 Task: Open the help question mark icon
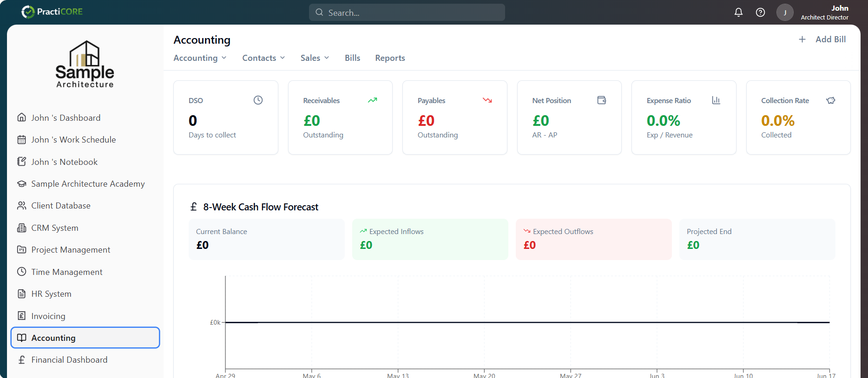tap(760, 13)
